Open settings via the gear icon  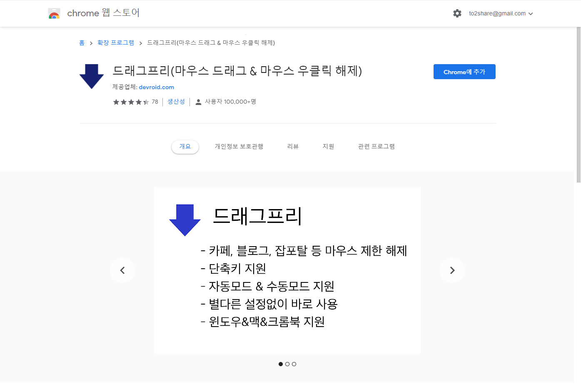tap(457, 13)
